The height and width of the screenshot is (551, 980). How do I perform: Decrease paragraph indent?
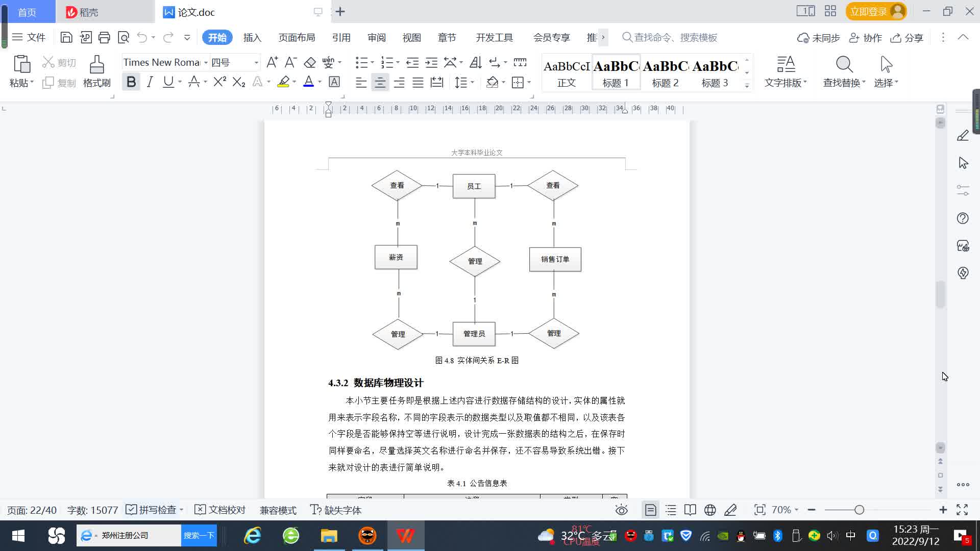[412, 62]
